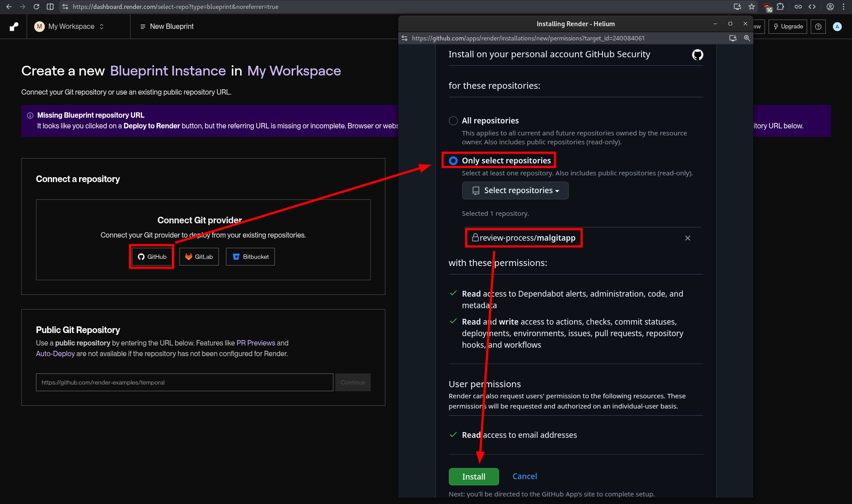This screenshot has width=852, height=504.
Task: Open the browser three-dot menu
Action: pos(844,7)
